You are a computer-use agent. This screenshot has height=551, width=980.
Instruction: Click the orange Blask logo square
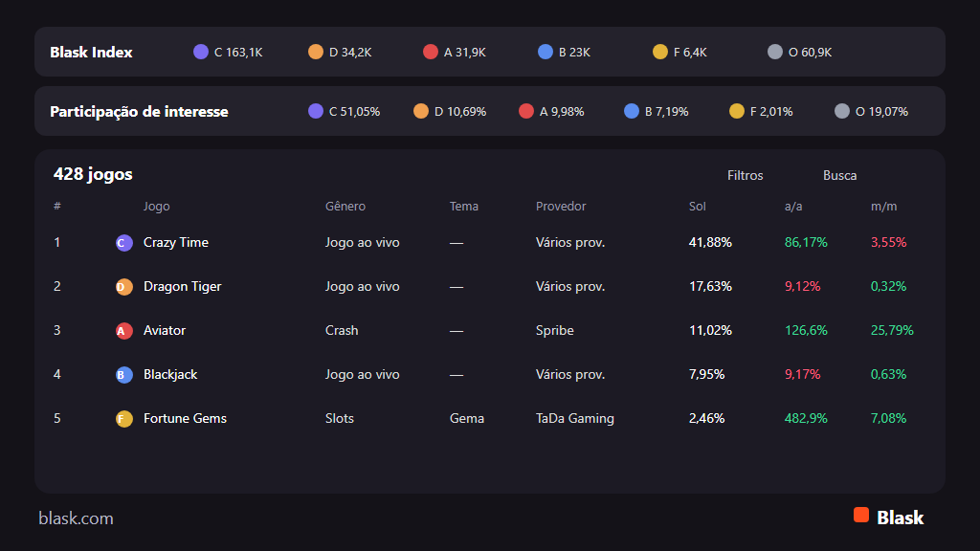click(x=861, y=515)
